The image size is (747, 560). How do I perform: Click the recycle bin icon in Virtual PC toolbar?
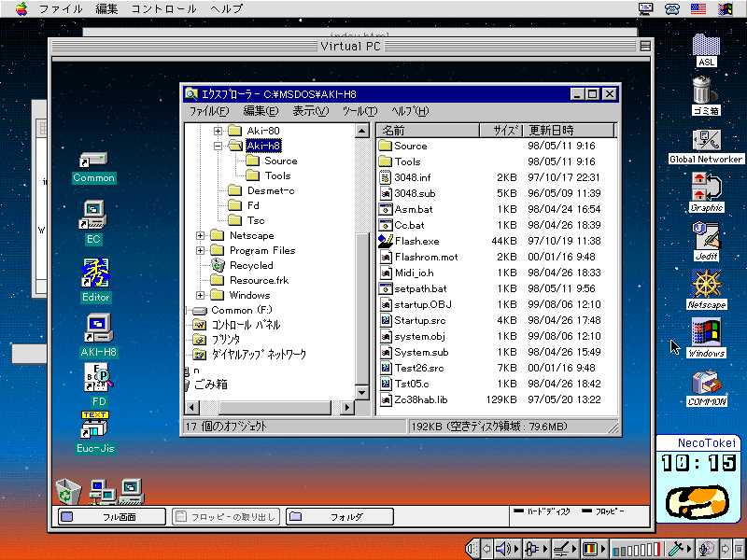66,492
